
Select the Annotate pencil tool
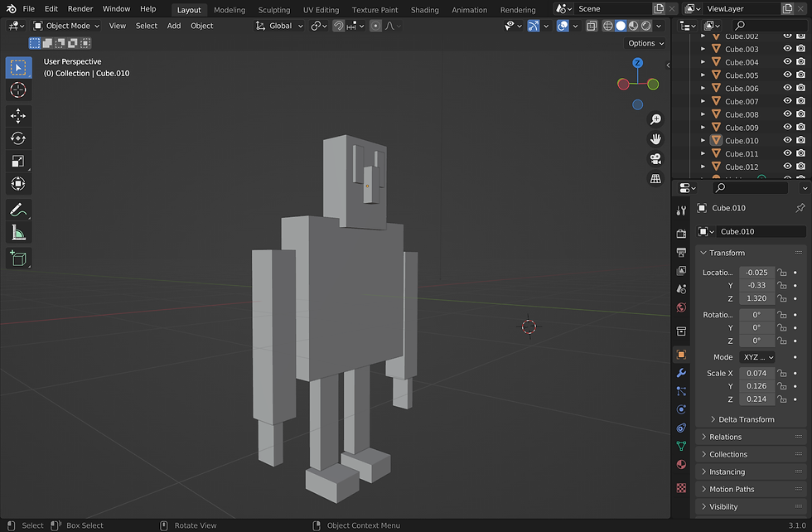coord(18,210)
